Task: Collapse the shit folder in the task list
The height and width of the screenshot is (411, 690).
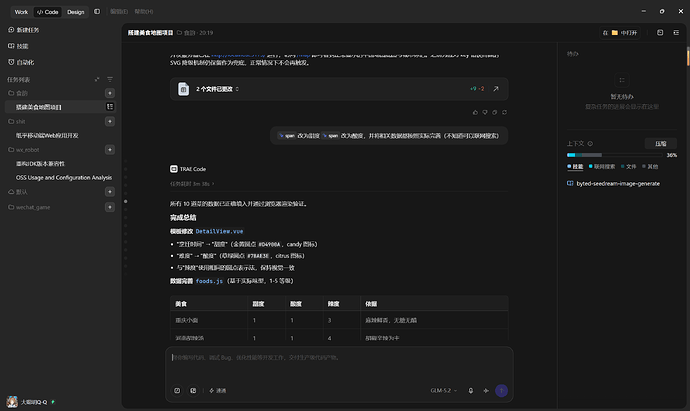Action: (17, 121)
